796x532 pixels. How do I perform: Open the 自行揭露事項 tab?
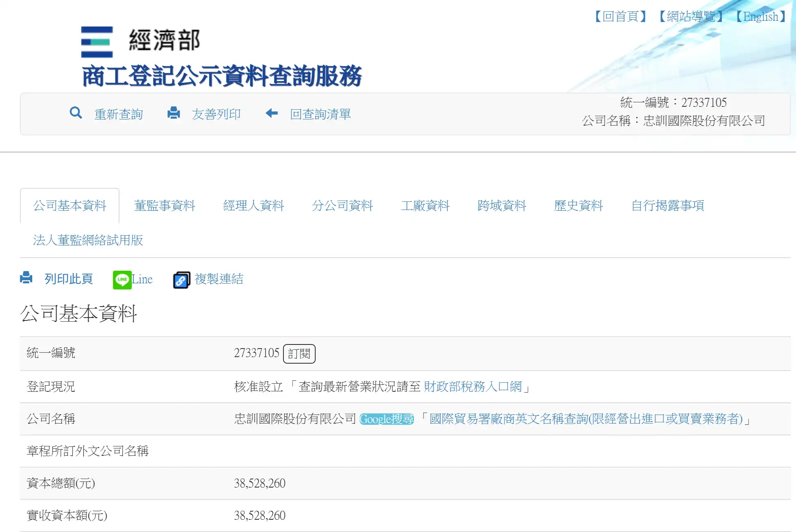[x=668, y=205]
